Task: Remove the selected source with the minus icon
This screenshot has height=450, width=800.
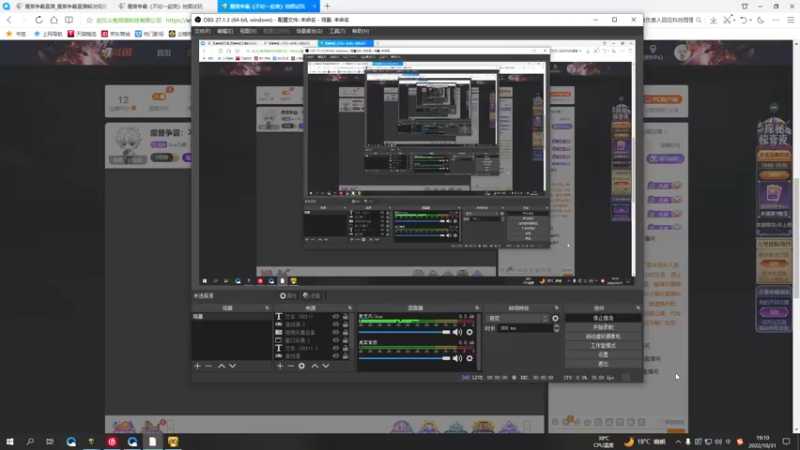Action: tap(290, 366)
